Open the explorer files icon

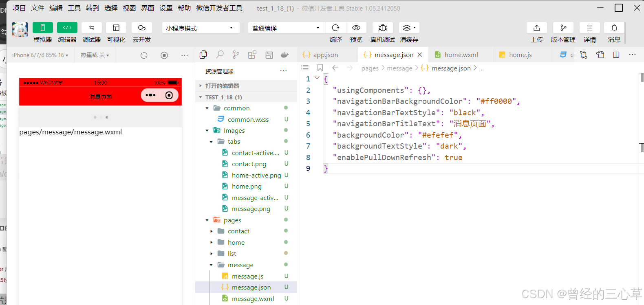(203, 55)
